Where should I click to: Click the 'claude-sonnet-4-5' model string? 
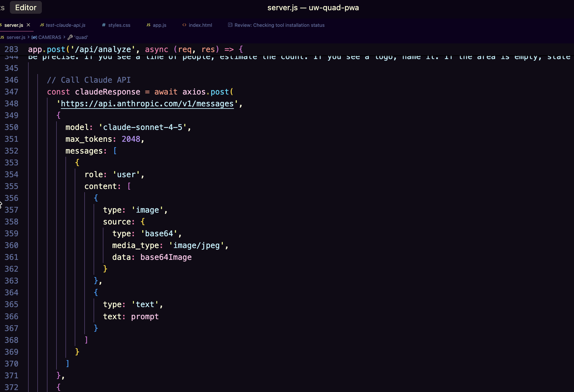pyautogui.click(x=143, y=127)
